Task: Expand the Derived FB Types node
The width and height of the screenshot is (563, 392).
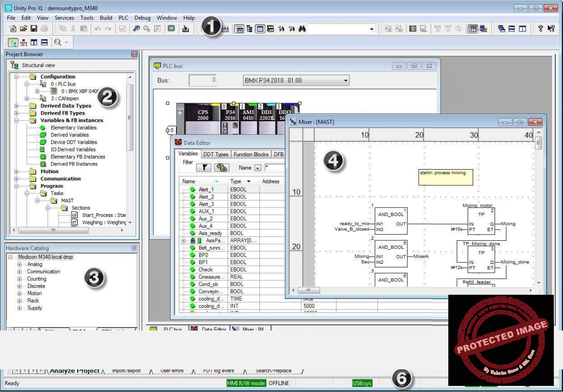Action: pyautogui.click(x=17, y=113)
